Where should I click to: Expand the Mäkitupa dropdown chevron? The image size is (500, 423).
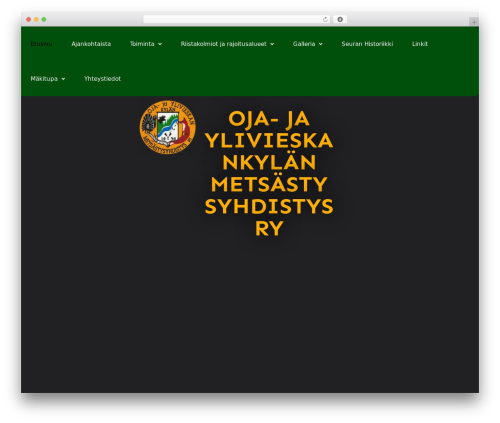pos(63,79)
